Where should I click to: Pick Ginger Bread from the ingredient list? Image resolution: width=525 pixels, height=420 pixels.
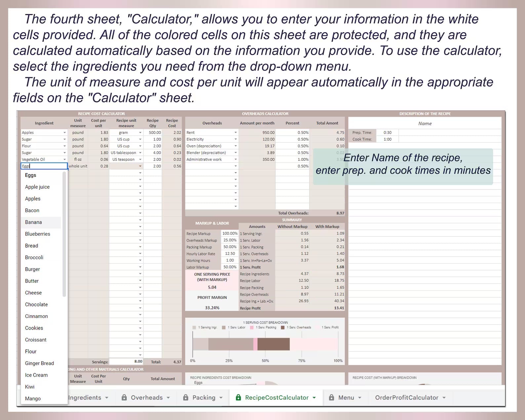pos(39,363)
